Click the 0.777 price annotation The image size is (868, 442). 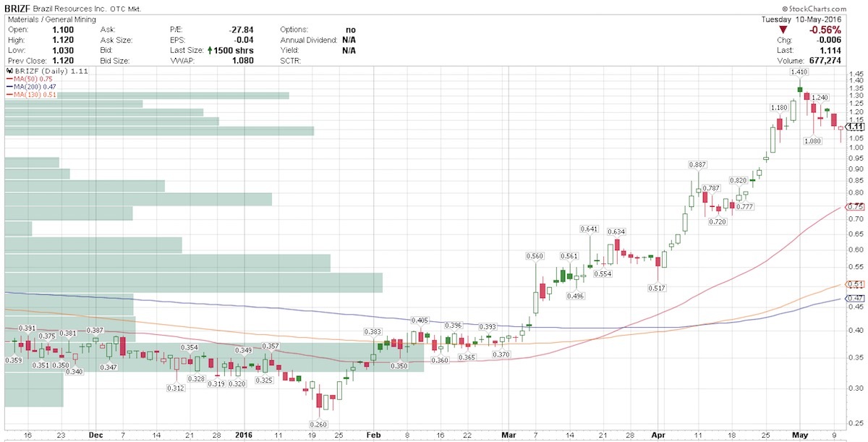(x=744, y=207)
